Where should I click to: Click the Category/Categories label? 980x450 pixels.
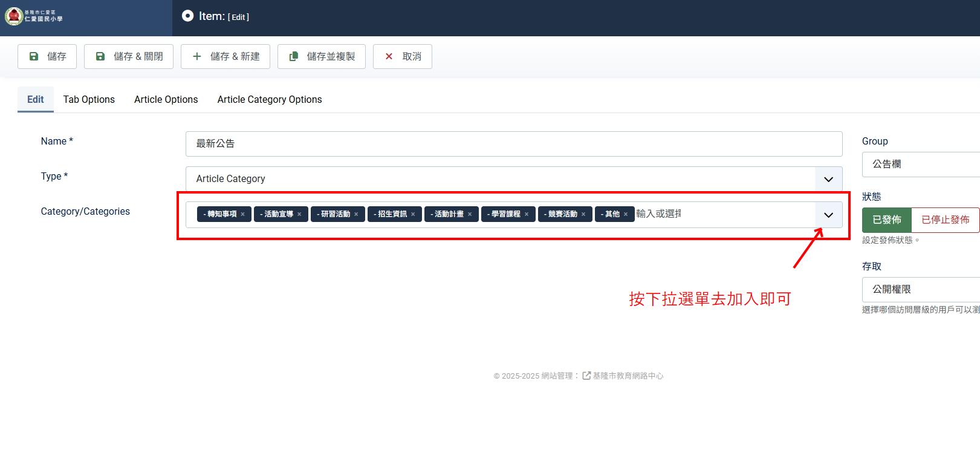(85, 212)
